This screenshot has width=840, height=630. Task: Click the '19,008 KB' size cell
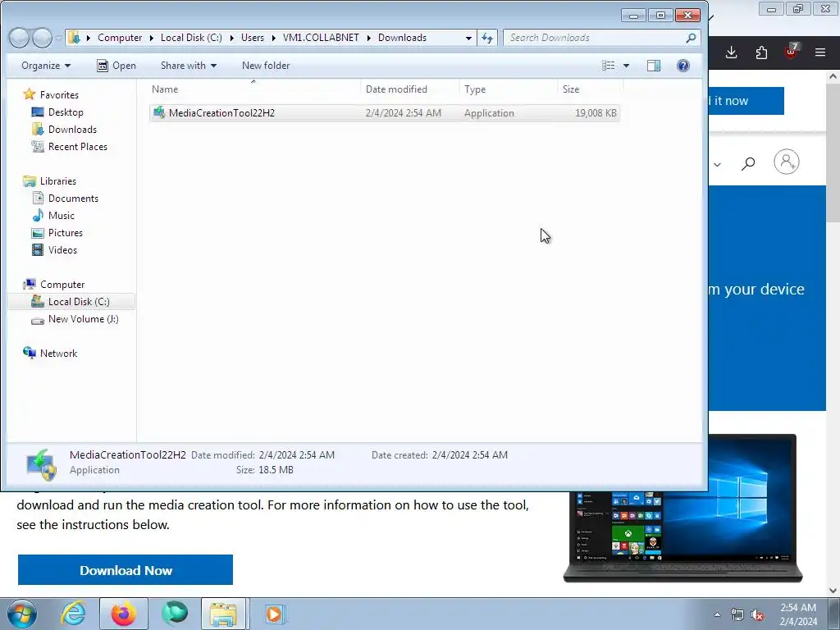click(596, 113)
